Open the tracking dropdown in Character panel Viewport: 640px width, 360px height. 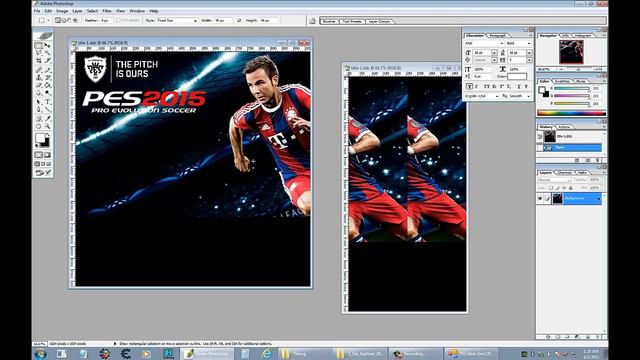pyautogui.click(x=529, y=60)
